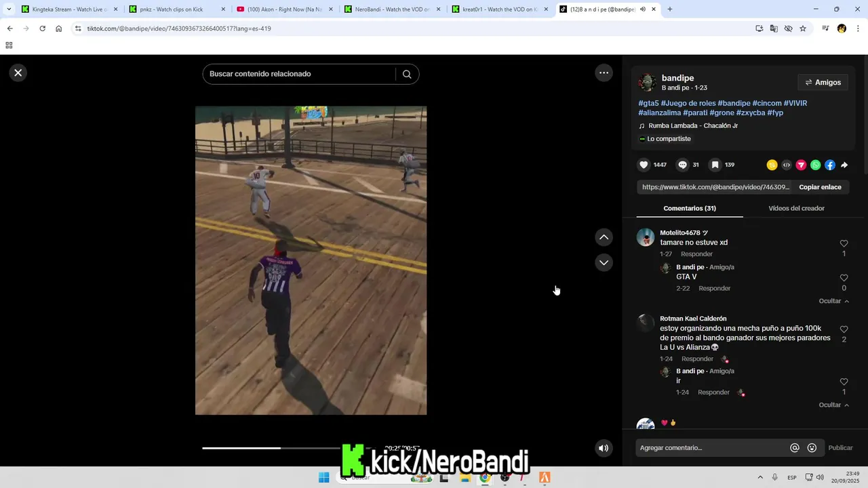Click the search magnifier icon

click(x=407, y=74)
